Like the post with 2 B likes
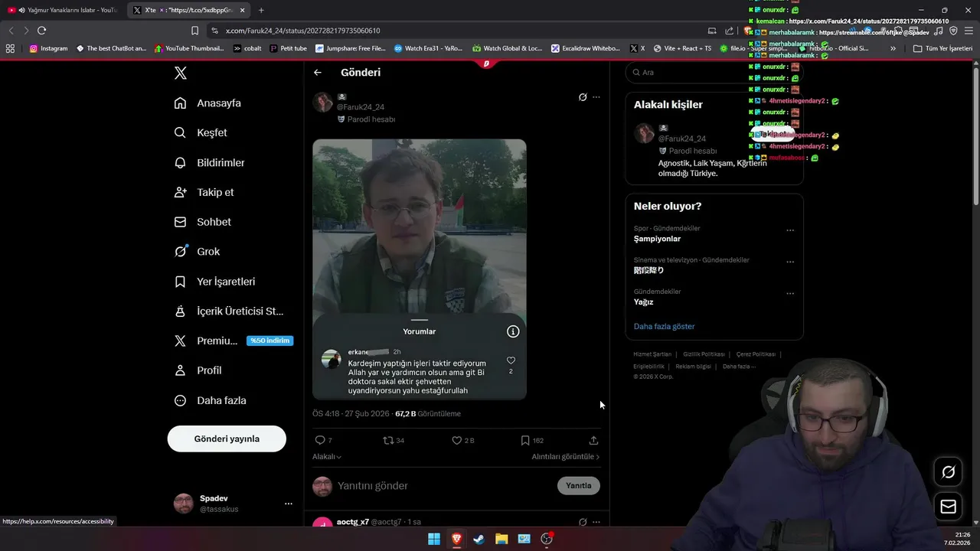Image resolution: width=980 pixels, height=551 pixels. coord(457,440)
